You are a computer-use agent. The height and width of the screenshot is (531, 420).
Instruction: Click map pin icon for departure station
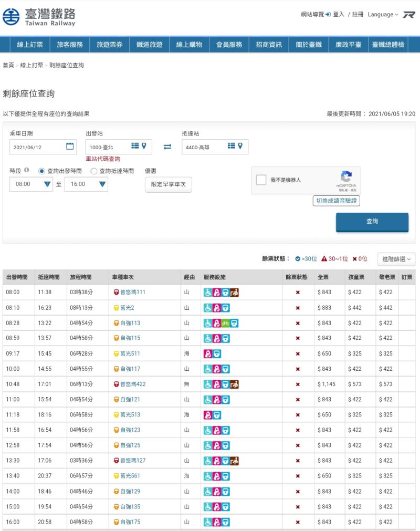coord(144,145)
